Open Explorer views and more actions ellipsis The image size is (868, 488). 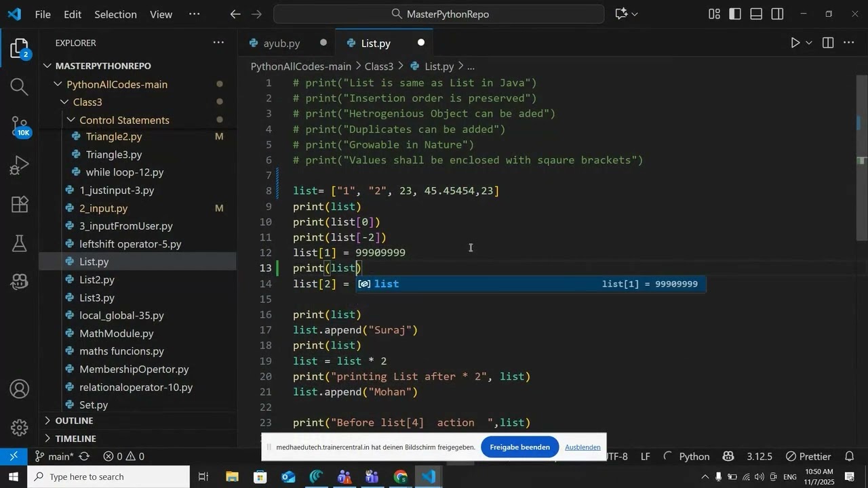(x=218, y=43)
